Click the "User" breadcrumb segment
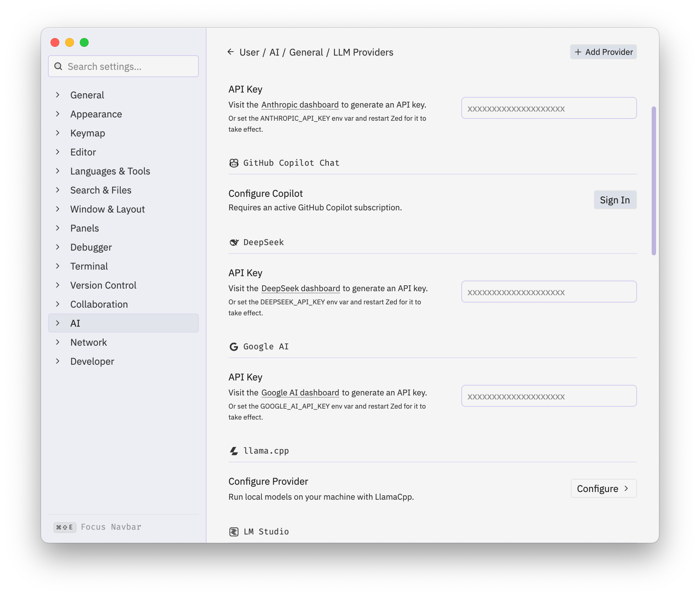The image size is (700, 597). click(249, 52)
